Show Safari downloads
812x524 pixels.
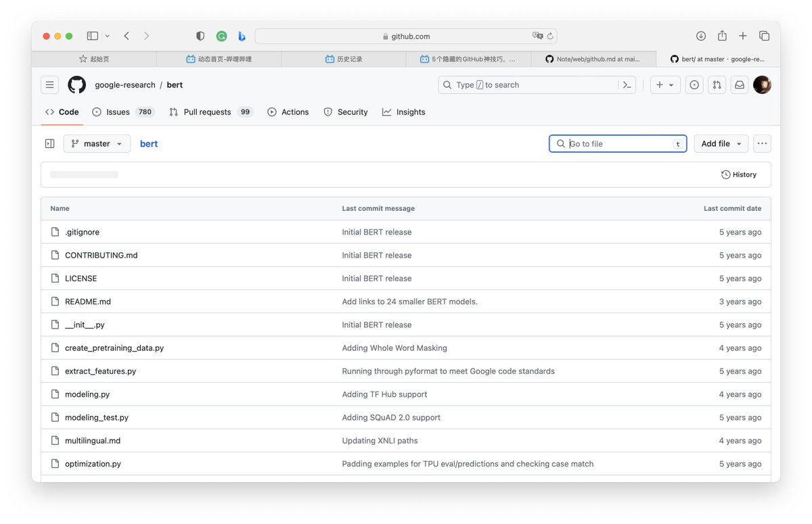[701, 36]
